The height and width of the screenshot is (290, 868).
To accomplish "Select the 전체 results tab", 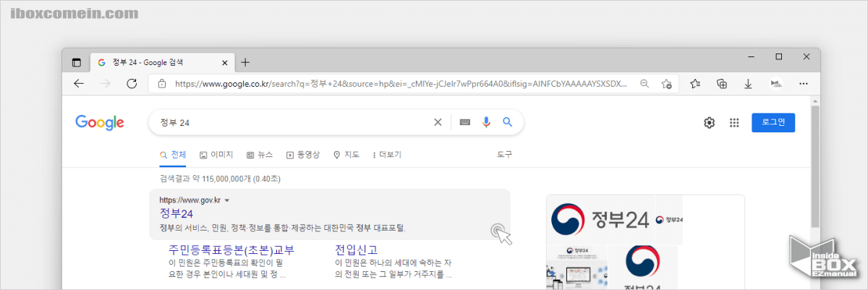I will tap(173, 155).
